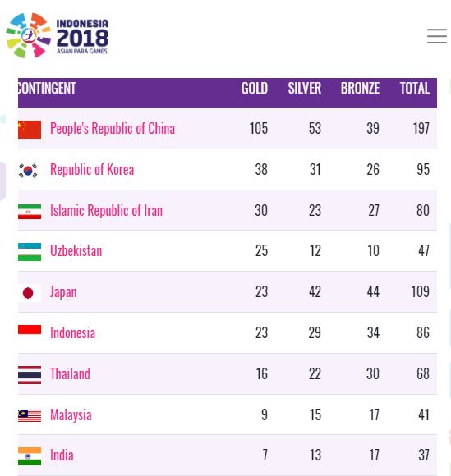
Task: Select the Japan contingent link
Action: 63,292
